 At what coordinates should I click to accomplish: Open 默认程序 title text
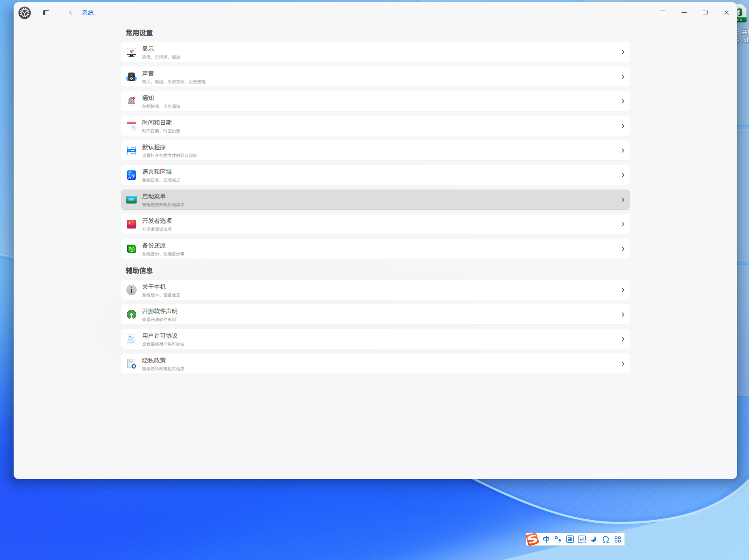[154, 147]
